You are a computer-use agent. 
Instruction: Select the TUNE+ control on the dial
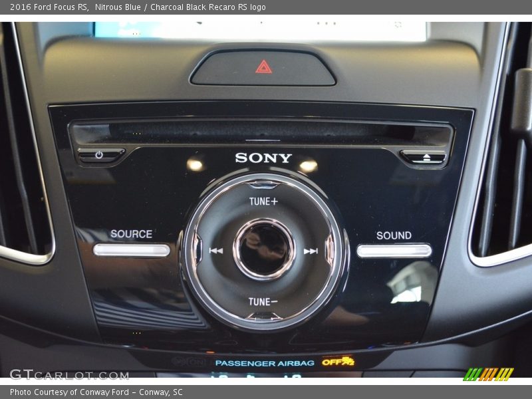point(263,201)
